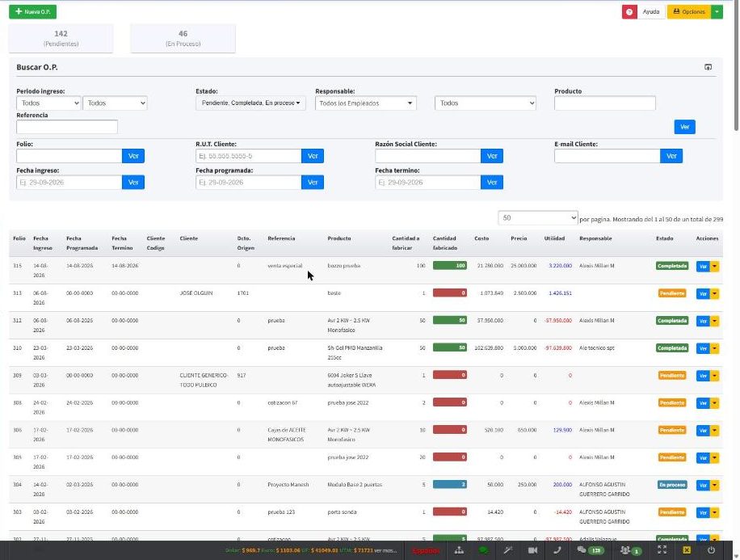Click the Completada status badge for folio 312

click(672, 321)
